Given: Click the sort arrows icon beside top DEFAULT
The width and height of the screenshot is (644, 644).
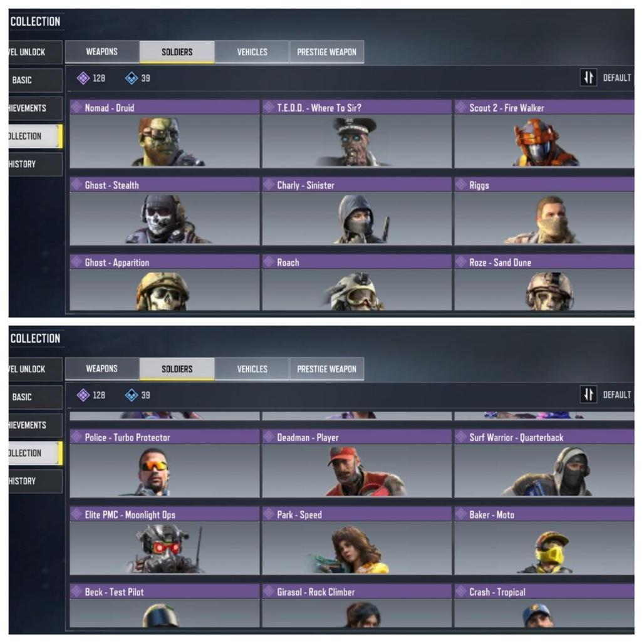Looking at the screenshot, I should point(588,77).
